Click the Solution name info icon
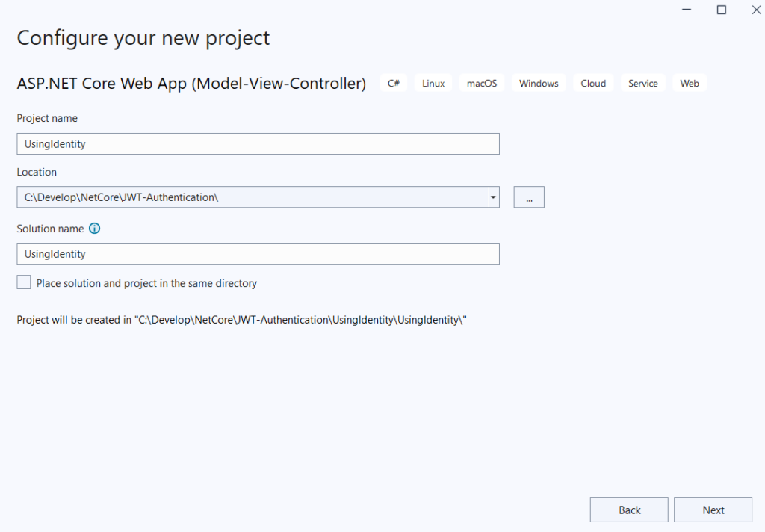Image resolution: width=765 pixels, height=532 pixels. (x=94, y=229)
